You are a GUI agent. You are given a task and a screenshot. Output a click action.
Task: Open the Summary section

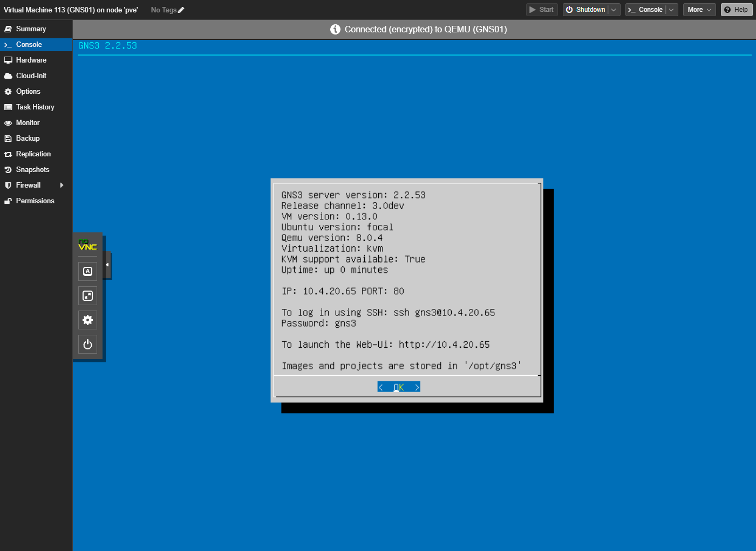[x=31, y=29]
